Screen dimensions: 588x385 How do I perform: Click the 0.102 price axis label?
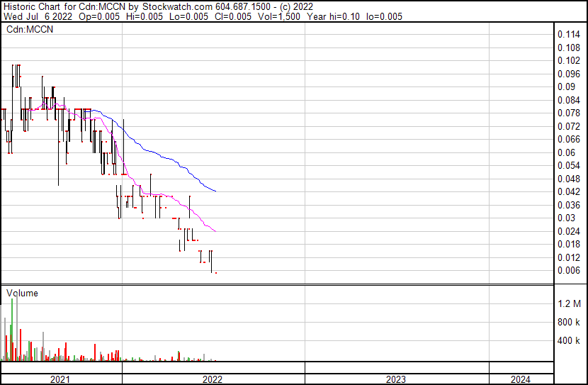point(569,60)
